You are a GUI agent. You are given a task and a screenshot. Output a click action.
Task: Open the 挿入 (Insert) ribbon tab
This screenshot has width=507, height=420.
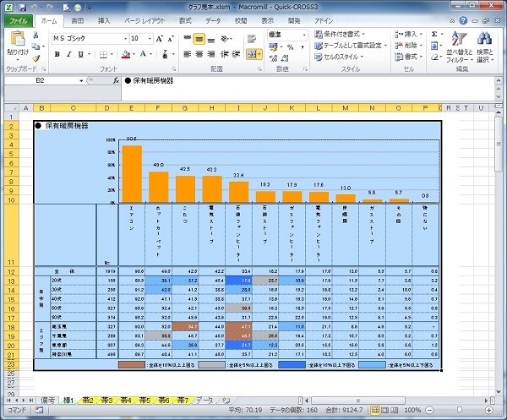pos(104,19)
